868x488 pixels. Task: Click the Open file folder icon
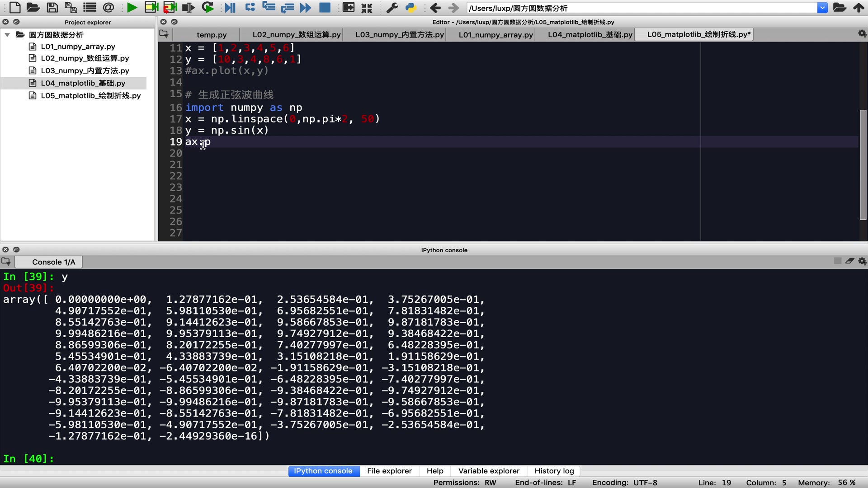[x=33, y=8]
